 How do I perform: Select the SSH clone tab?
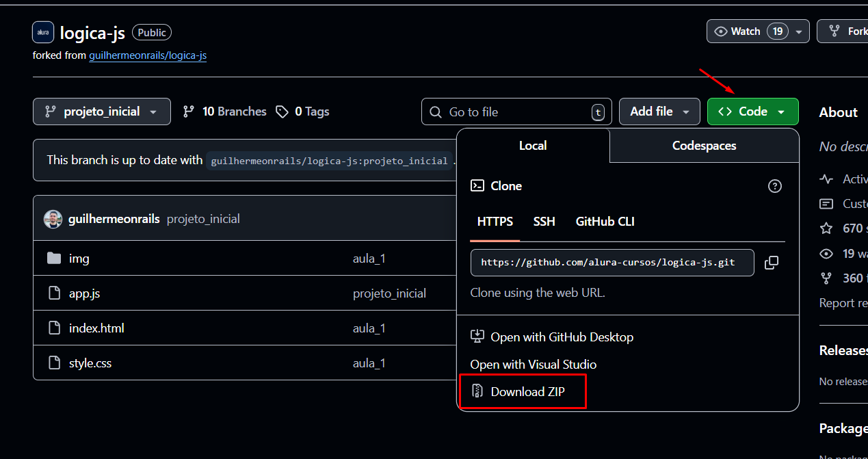point(544,221)
